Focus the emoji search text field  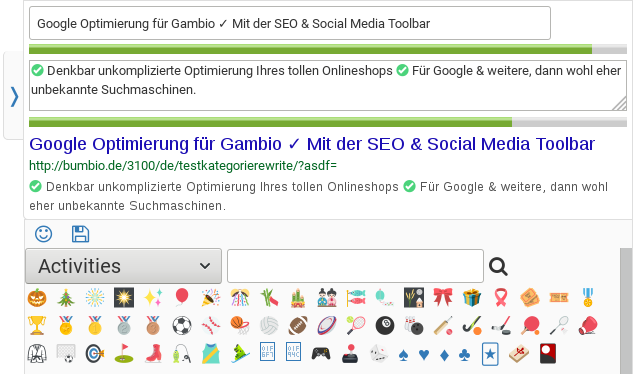point(355,266)
